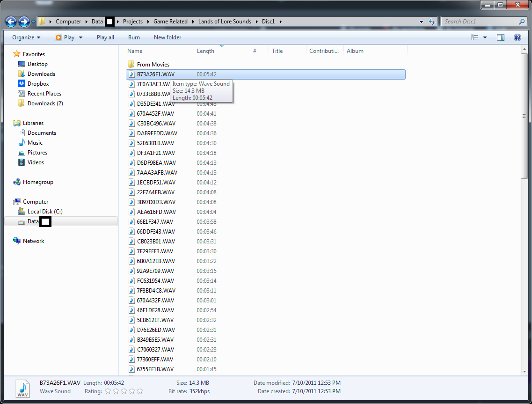This screenshot has height=404, width=532.
Task: Expand arrow after Game Related breadcrumb
Action: 193,22
